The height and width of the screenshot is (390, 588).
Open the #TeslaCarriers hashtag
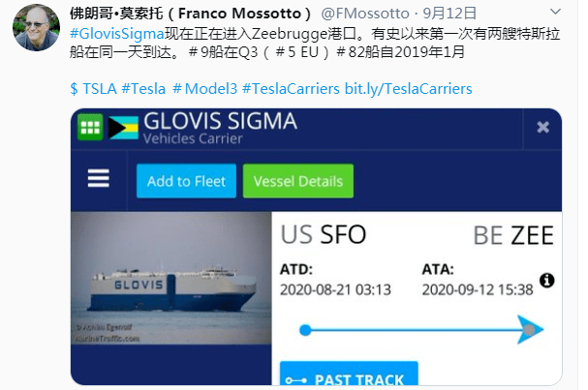tap(291, 89)
